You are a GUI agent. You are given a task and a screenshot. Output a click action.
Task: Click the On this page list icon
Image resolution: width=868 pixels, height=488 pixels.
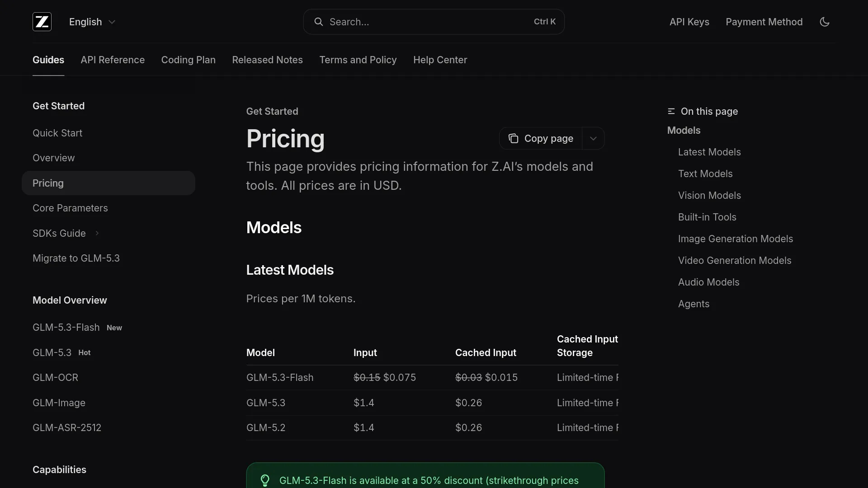click(x=671, y=111)
